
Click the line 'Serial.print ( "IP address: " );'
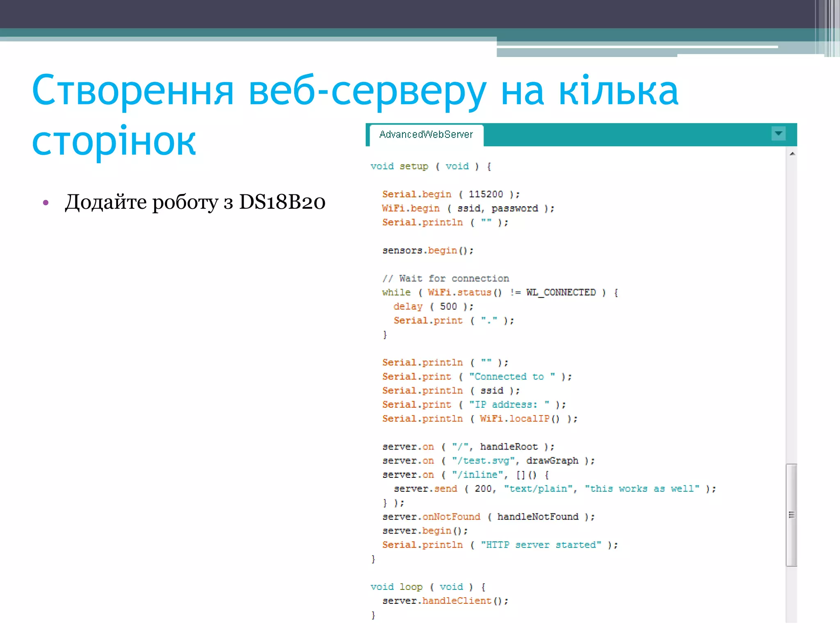point(474,404)
